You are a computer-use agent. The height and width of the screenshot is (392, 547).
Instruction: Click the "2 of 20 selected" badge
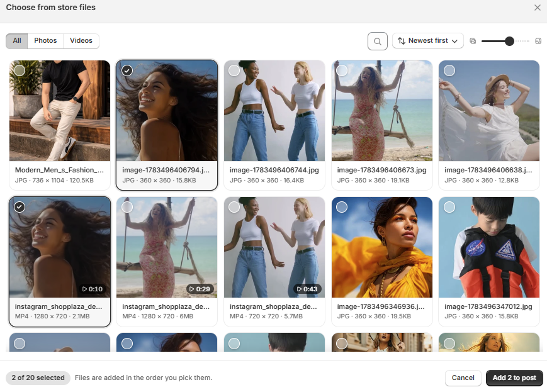click(x=38, y=378)
